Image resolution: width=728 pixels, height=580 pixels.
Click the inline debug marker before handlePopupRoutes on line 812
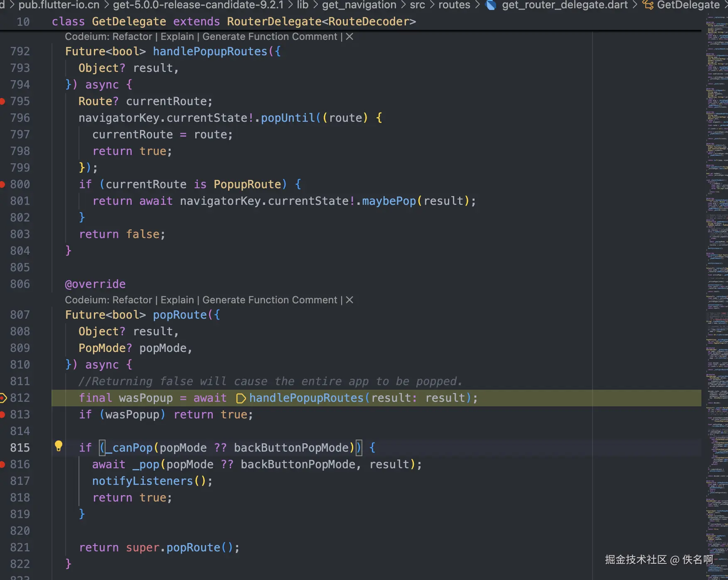(x=241, y=398)
